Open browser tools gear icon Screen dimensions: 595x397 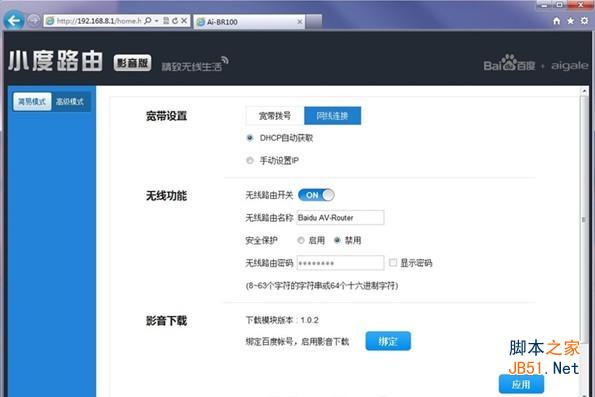point(584,21)
